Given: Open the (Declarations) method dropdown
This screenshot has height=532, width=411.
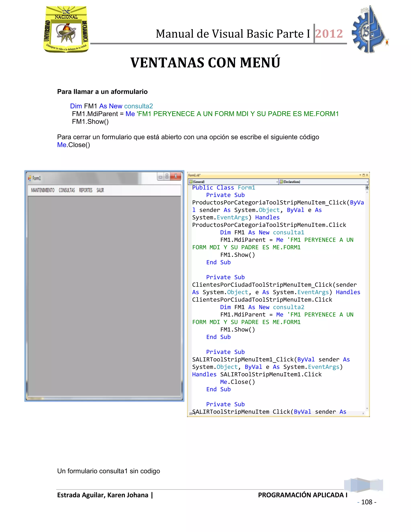Looking at the screenshot, I should pos(324,182).
